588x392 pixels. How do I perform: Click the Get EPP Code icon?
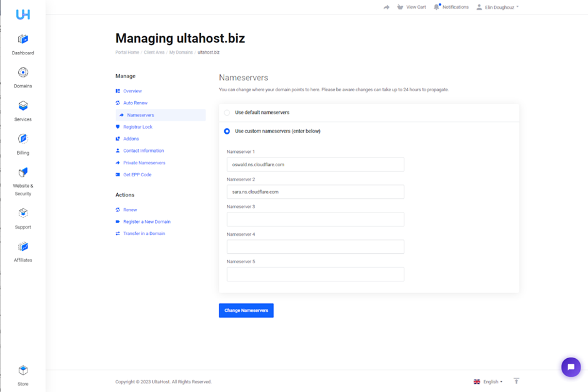pyautogui.click(x=117, y=175)
